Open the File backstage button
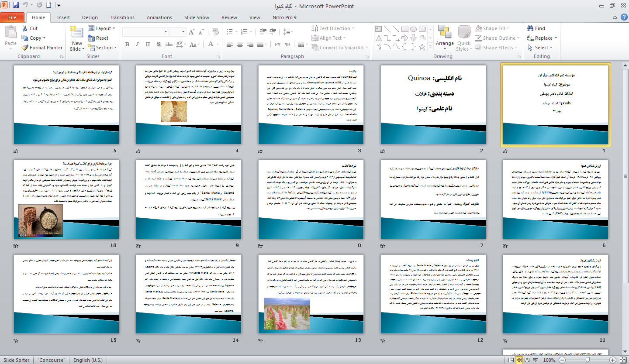The image size is (629, 364). [12, 17]
